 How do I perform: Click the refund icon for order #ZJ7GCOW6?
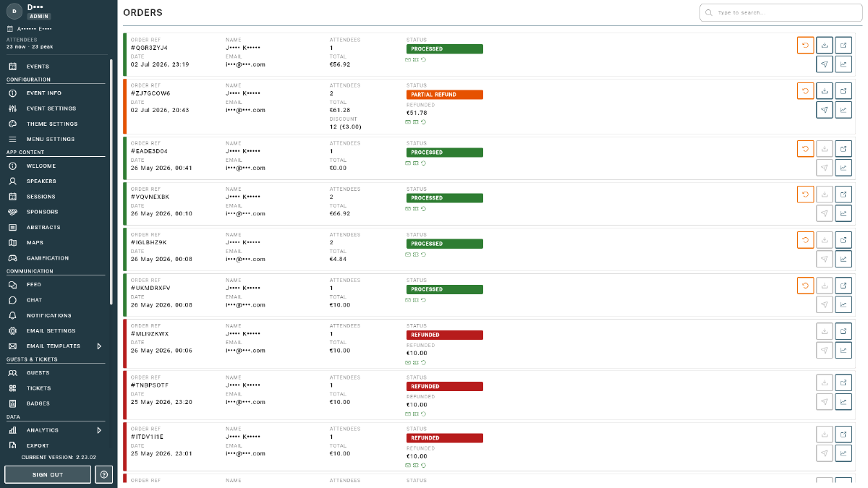(805, 91)
